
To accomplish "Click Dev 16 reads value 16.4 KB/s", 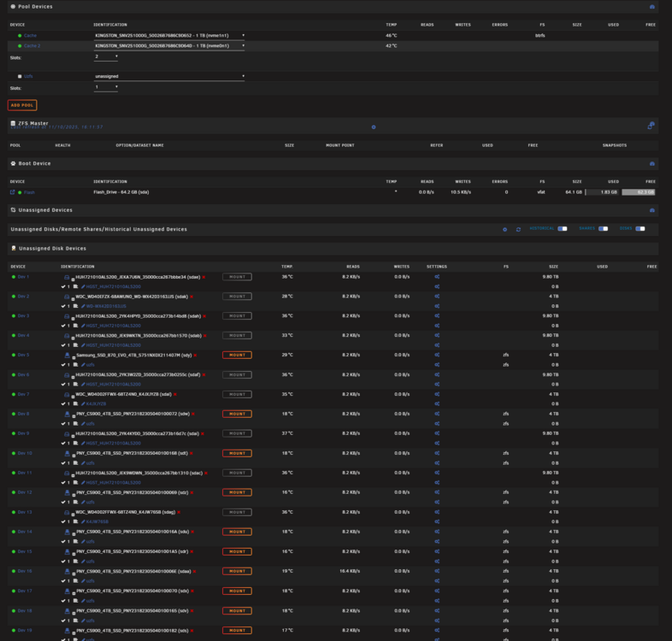I will 350,571.
